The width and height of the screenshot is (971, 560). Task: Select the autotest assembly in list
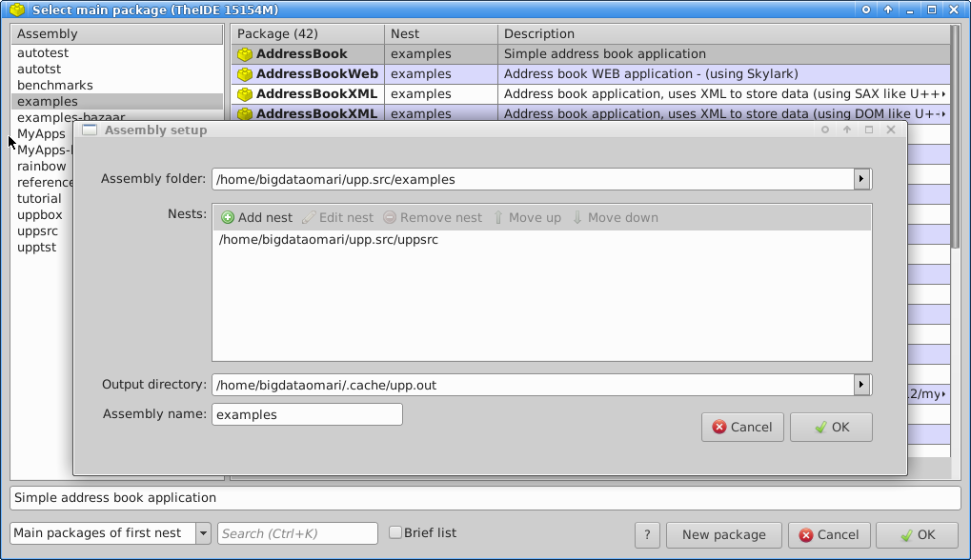pos(43,53)
